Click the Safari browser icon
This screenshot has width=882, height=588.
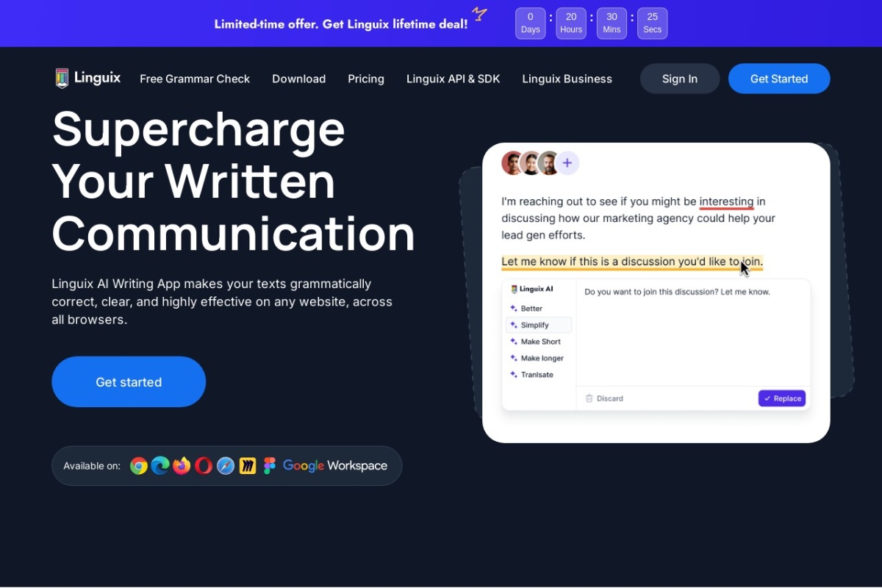pyautogui.click(x=226, y=466)
